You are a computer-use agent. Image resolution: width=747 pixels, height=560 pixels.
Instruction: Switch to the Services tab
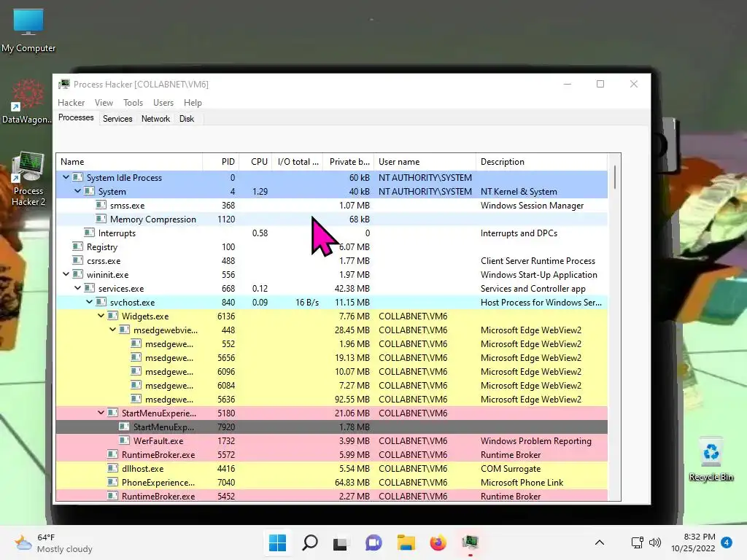click(117, 119)
